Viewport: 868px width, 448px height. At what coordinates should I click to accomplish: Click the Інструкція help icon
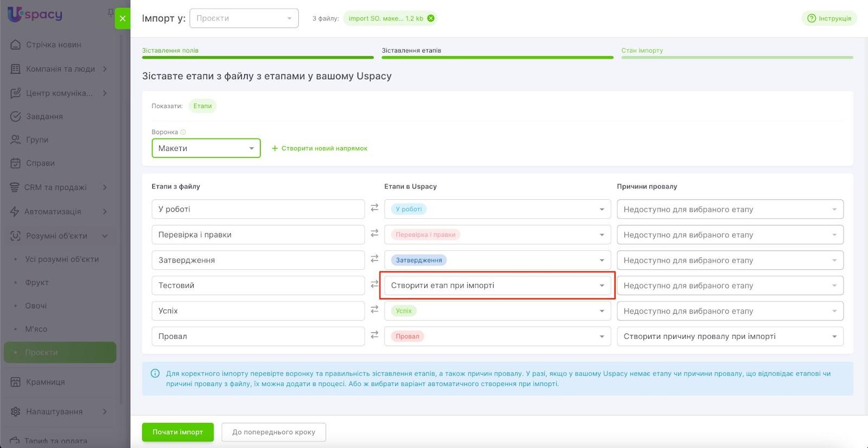click(x=812, y=18)
